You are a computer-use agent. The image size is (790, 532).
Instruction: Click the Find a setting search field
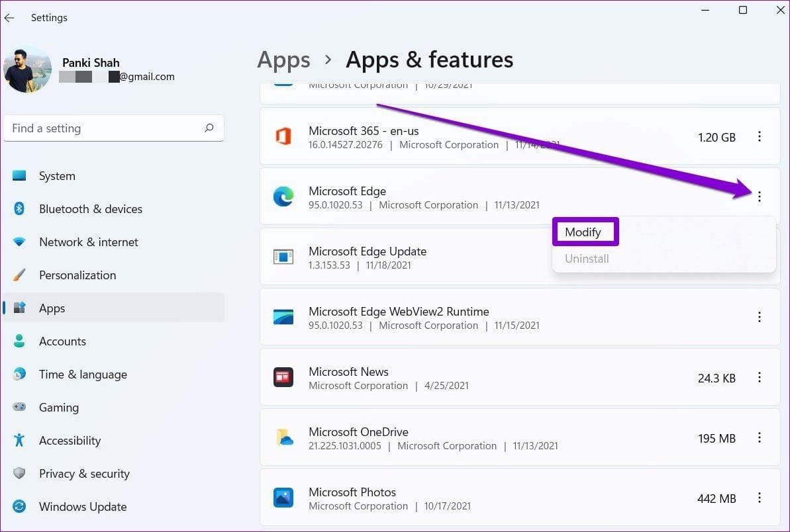click(113, 128)
